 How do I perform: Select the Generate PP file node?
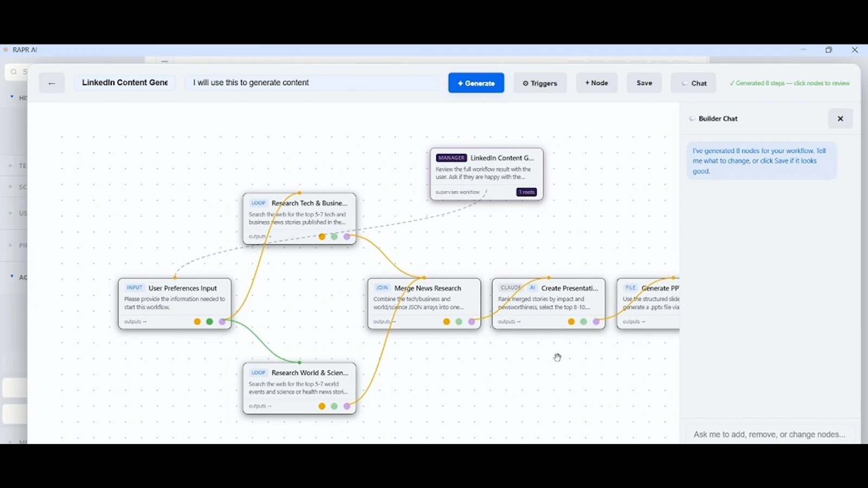coord(648,304)
